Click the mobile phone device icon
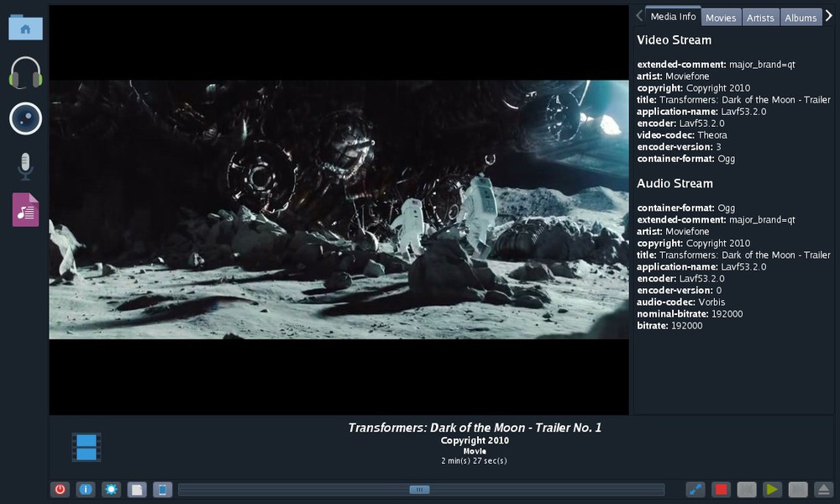840x504 pixels. click(x=163, y=490)
